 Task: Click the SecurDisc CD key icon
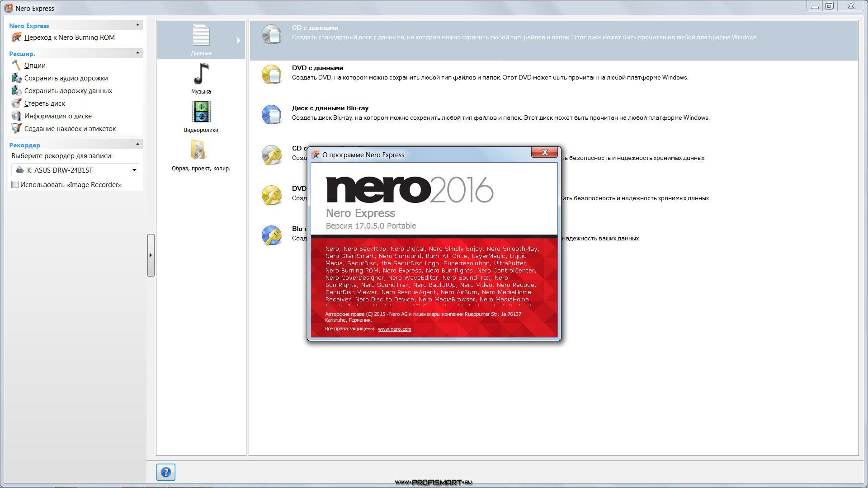tap(272, 155)
